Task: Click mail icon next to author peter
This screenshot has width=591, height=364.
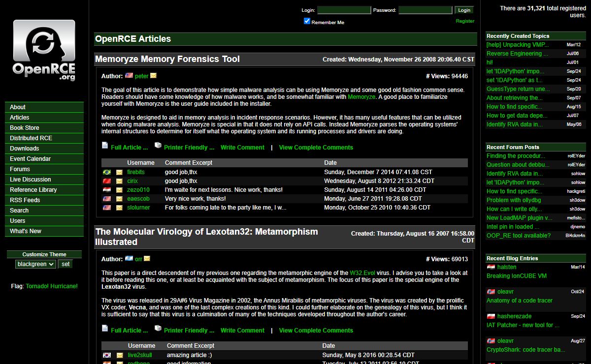Action: point(154,76)
